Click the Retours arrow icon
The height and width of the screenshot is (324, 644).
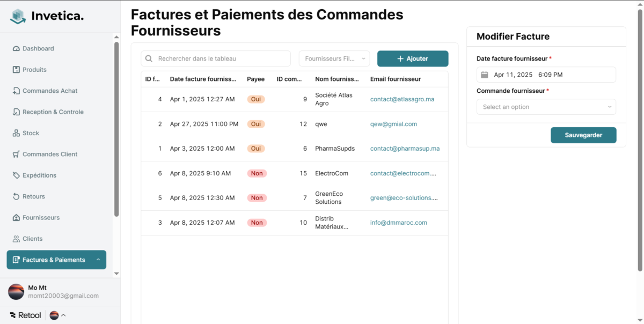pyautogui.click(x=16, y=197)
